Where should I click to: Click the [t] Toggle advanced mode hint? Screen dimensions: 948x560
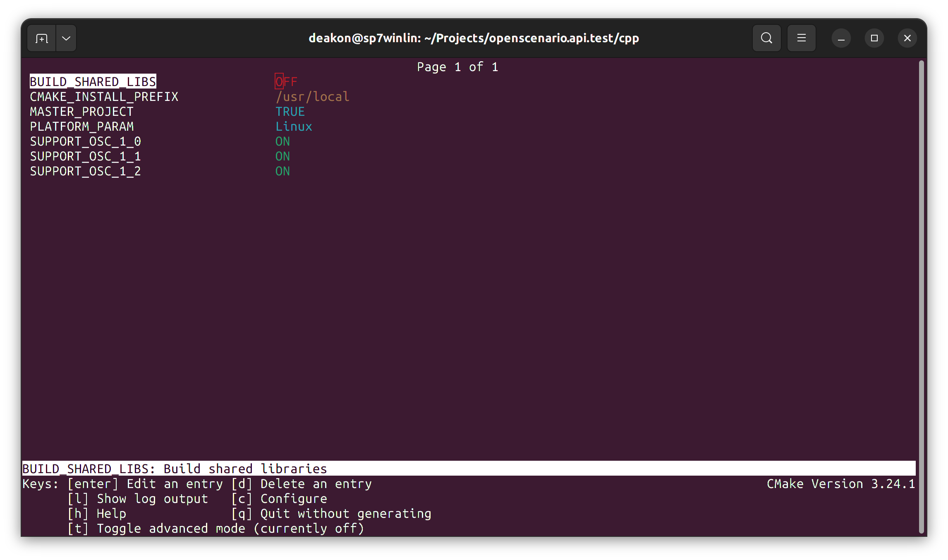coord(216,528)
